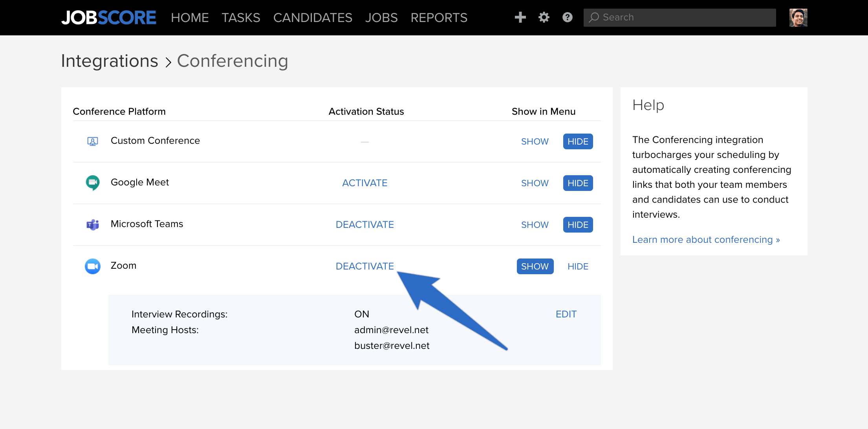The width and height of the screenshot is (868, 429).
Task: Click the Zoom row label
Action: tap(123, 266)
